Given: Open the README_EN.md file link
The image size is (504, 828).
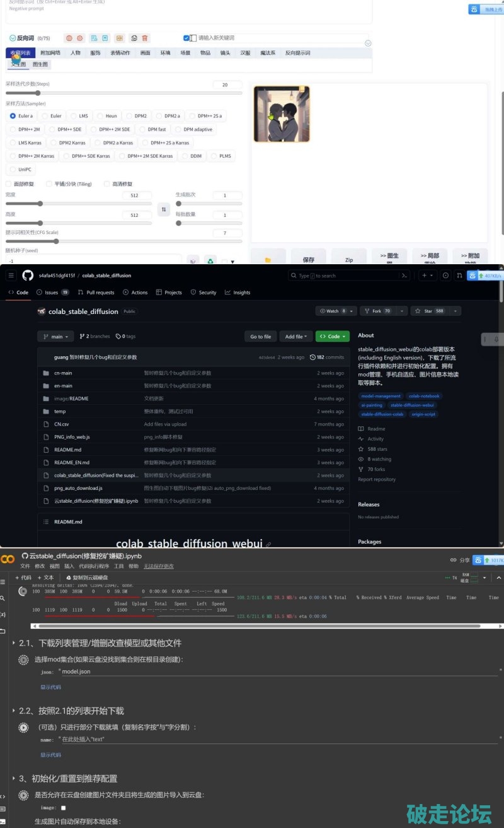Looking at the screenshot, I should (71, 462).
